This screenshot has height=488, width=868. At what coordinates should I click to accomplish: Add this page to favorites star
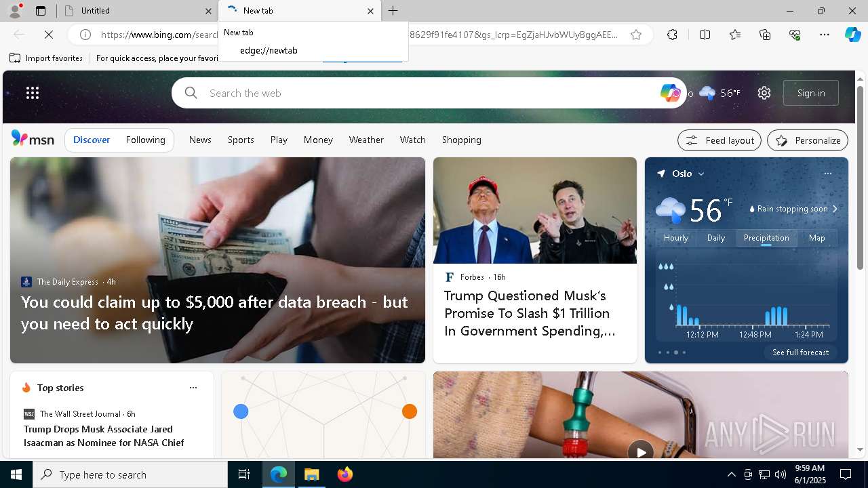click(x=636, y=35)
